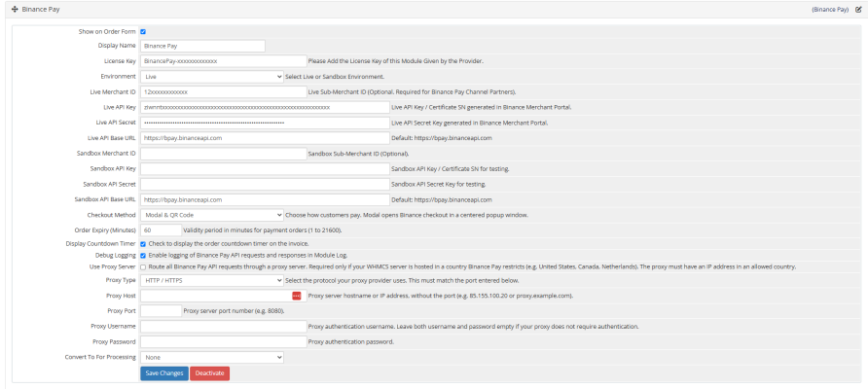868x389 pixels.
Task: Click 'Proxy server port number' hint text
Action: click(x=234, y=311)
